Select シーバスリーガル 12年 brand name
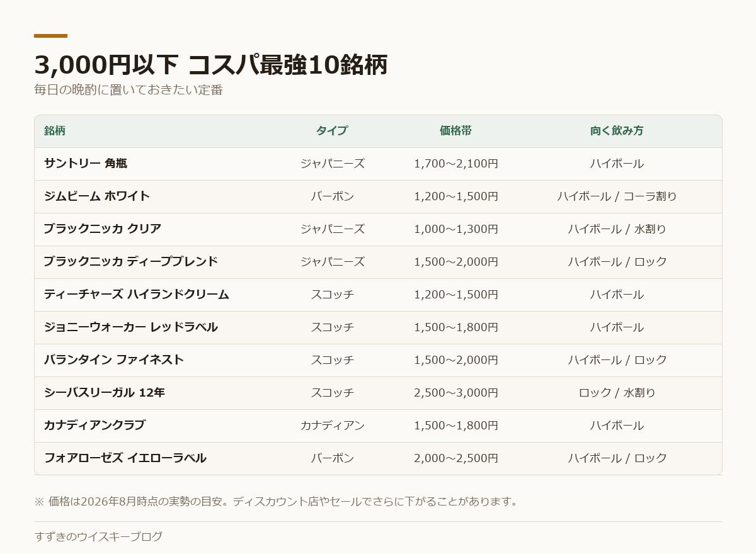The image size is (756, 554). pyautogui.click(x=105, y=393)
